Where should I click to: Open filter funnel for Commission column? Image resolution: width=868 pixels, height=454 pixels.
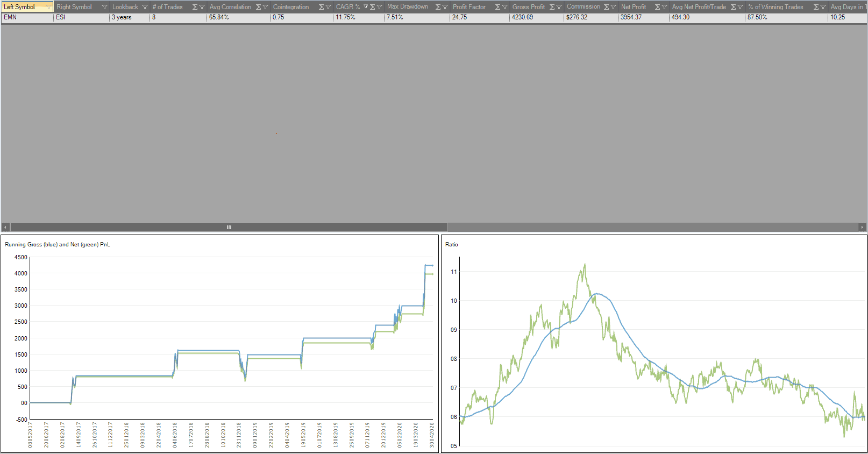(613, 7)
